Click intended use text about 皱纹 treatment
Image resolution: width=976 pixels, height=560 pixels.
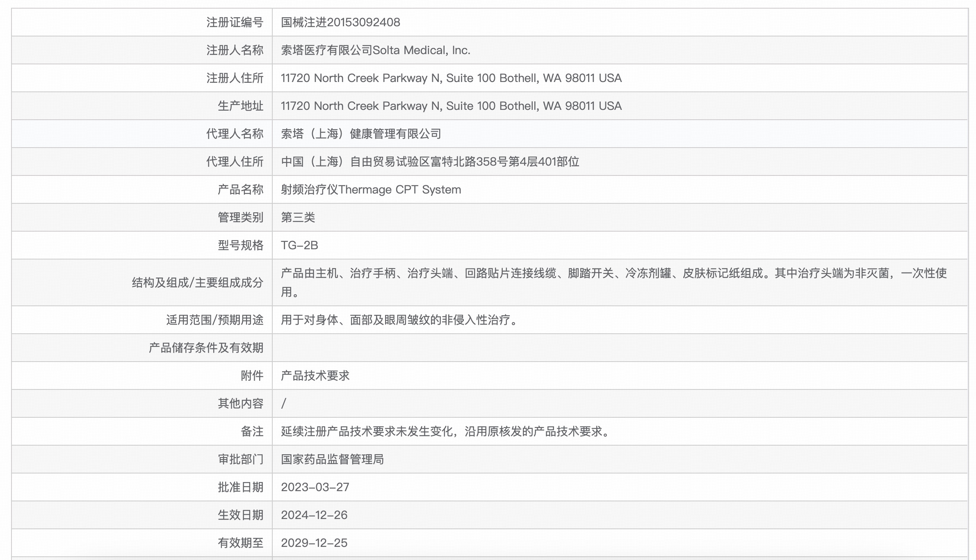tap(400, 320)
